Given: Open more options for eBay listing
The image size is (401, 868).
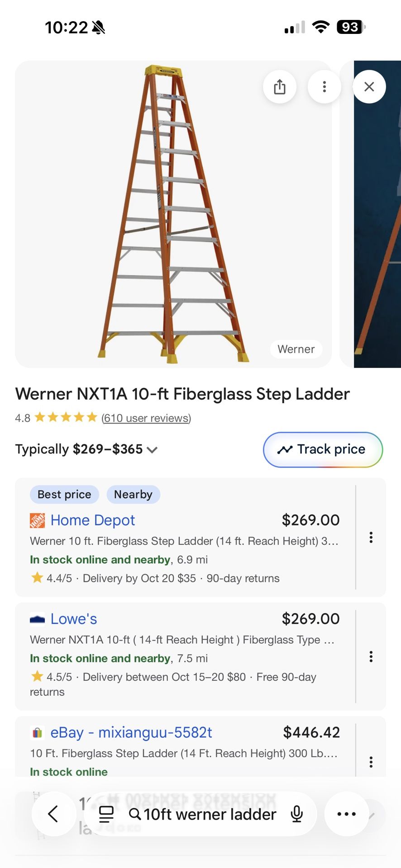Looking at the screenshot, I should tap(371, 762).
